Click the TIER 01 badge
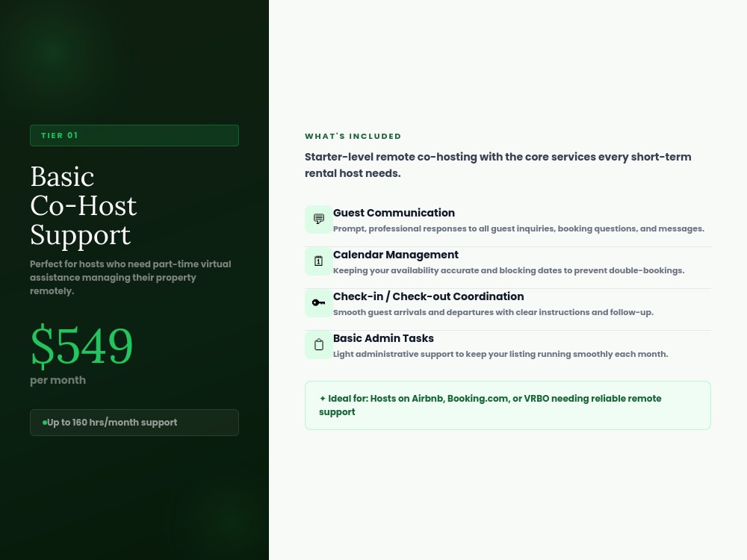747x560 pixels. tap(134, 135)
